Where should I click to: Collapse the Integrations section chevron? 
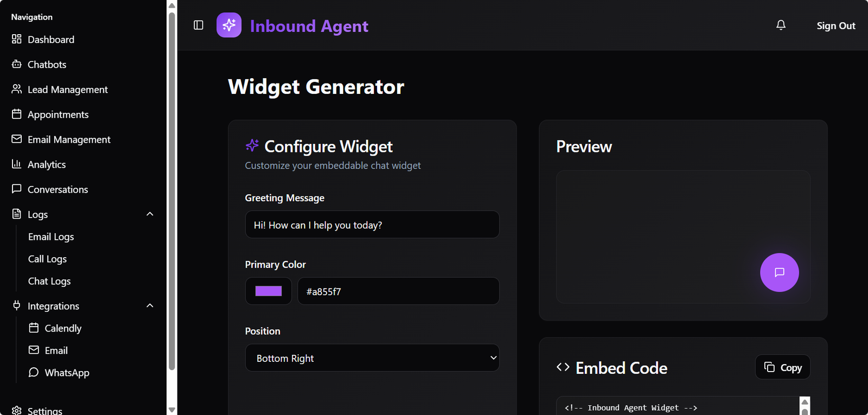coord(150,306)
